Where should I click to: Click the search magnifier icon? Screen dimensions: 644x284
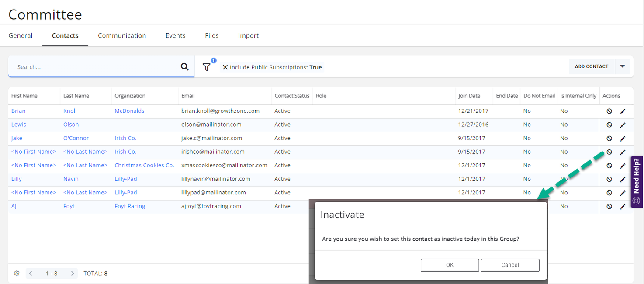(185, 67)
